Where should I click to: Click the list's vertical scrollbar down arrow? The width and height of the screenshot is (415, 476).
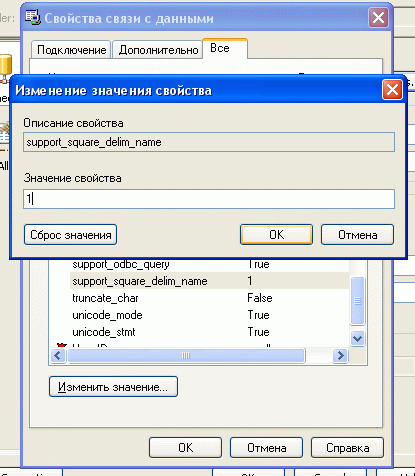point(357,339)
